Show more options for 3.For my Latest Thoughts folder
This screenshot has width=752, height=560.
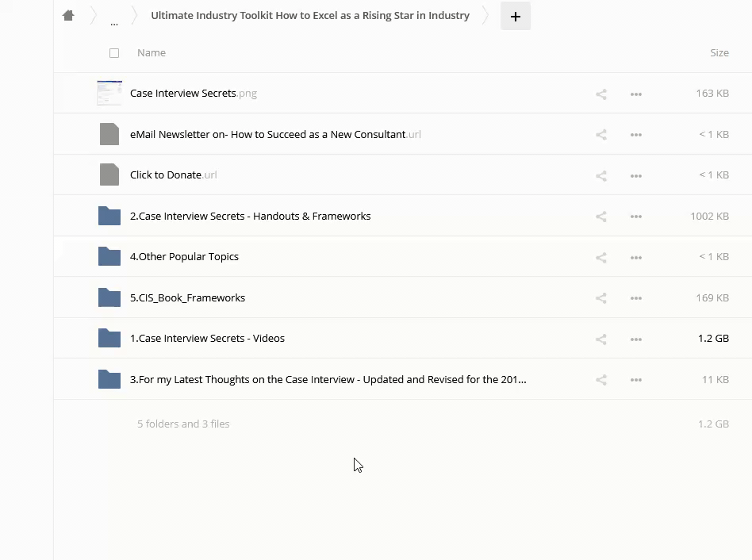[x=635, y=380]
